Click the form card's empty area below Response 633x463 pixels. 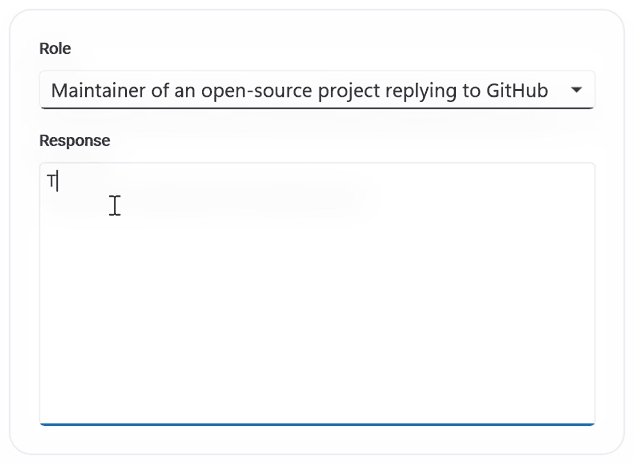click(316, 441)
